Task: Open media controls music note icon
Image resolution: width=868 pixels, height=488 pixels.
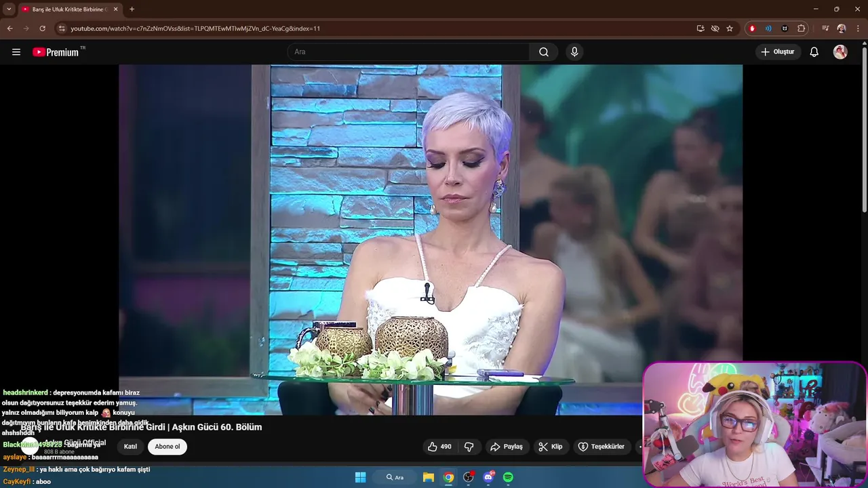Action: [x=825, y=28]
